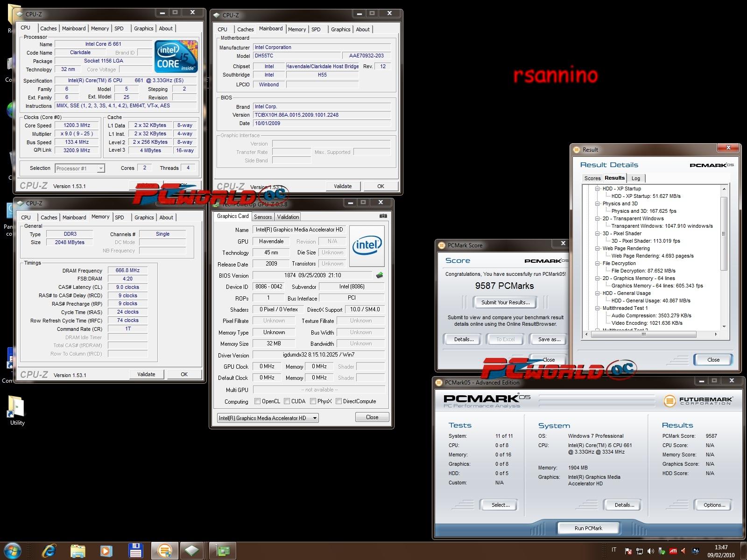
Task: Click Validate in the CPU-Z Mainboard window
Action: [343, 186]
